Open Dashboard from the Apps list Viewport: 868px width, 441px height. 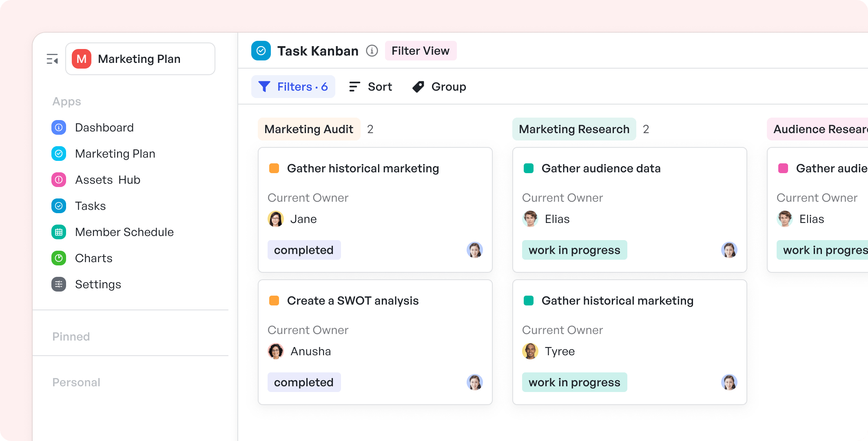tap(104, 128)
